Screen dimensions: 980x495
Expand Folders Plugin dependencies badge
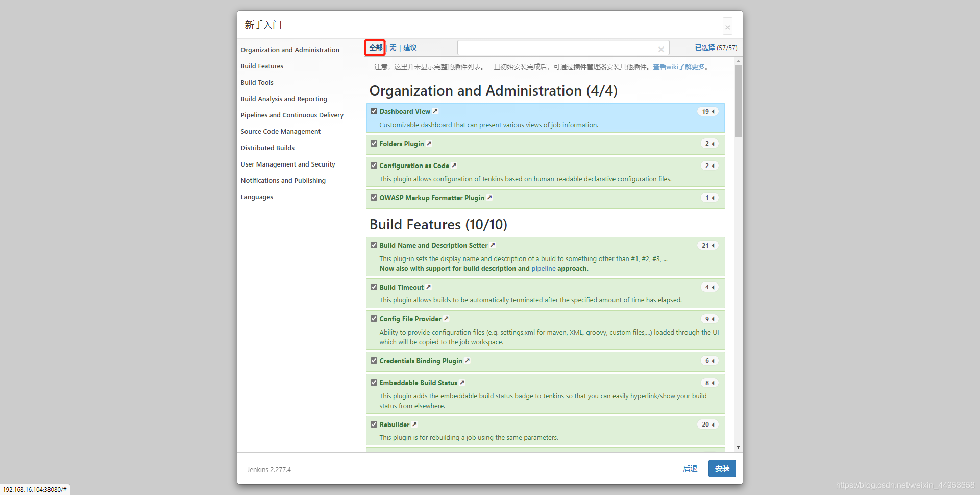709,144
